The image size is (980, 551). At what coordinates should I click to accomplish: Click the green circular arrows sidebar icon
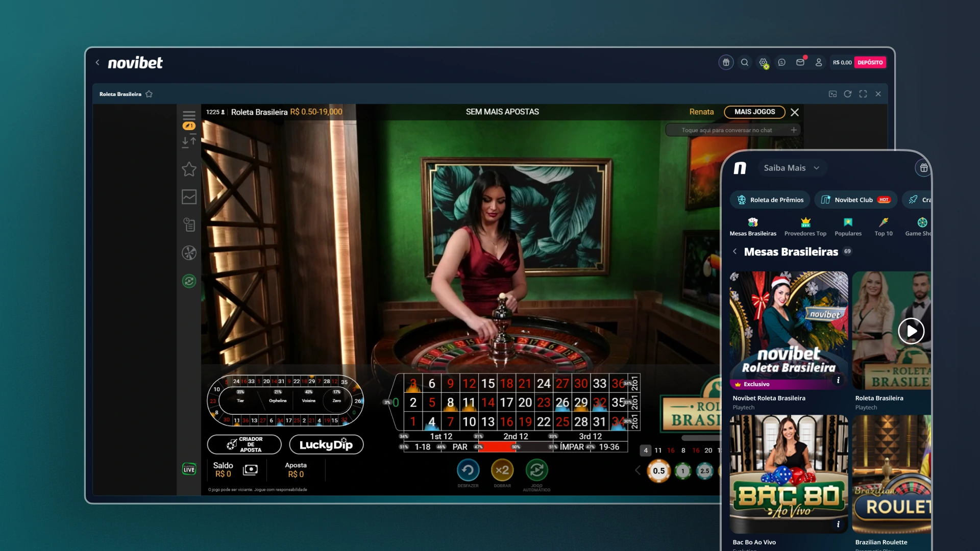coord(189,281)
